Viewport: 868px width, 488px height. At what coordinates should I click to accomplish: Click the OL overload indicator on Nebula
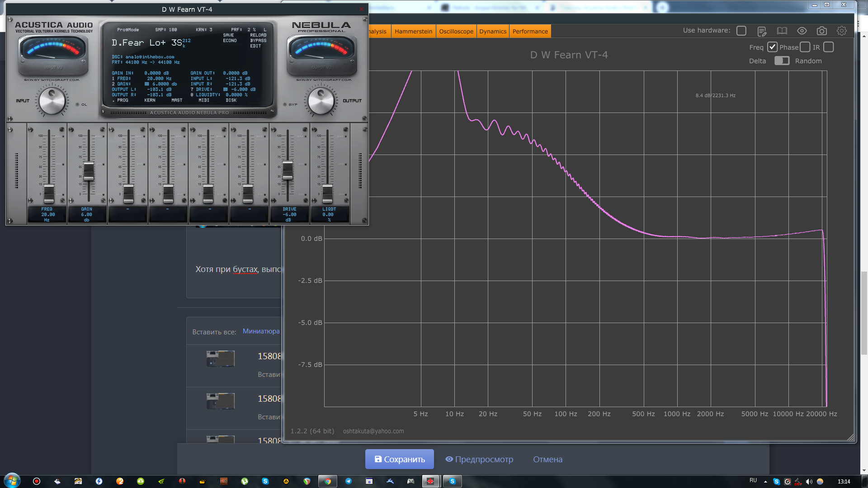77,104
